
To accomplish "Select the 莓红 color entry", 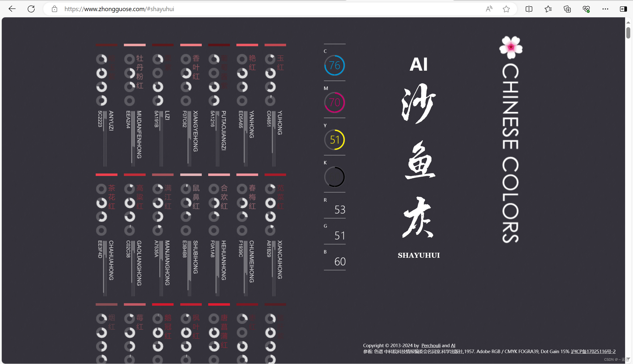I will (x=135, y=333).
